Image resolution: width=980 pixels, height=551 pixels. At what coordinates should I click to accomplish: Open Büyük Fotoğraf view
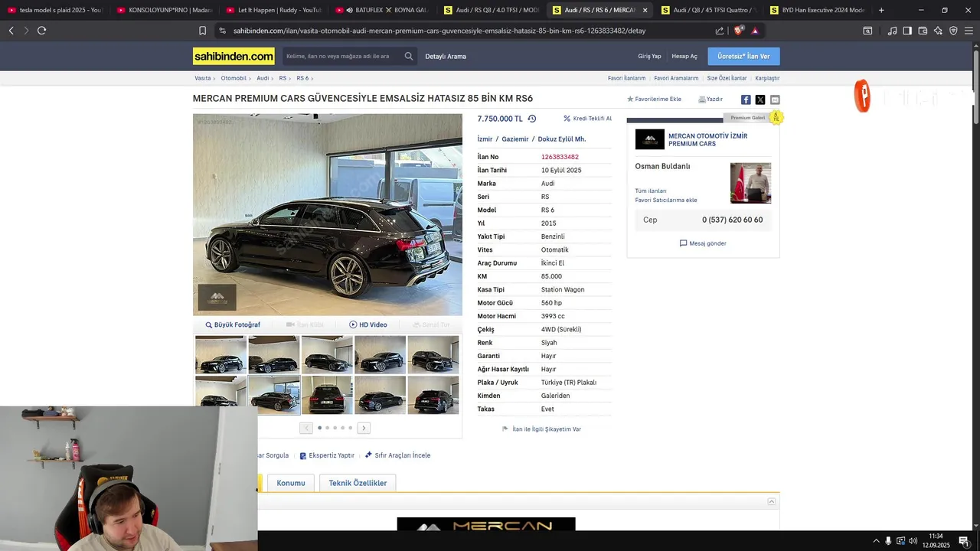point(233,324)
